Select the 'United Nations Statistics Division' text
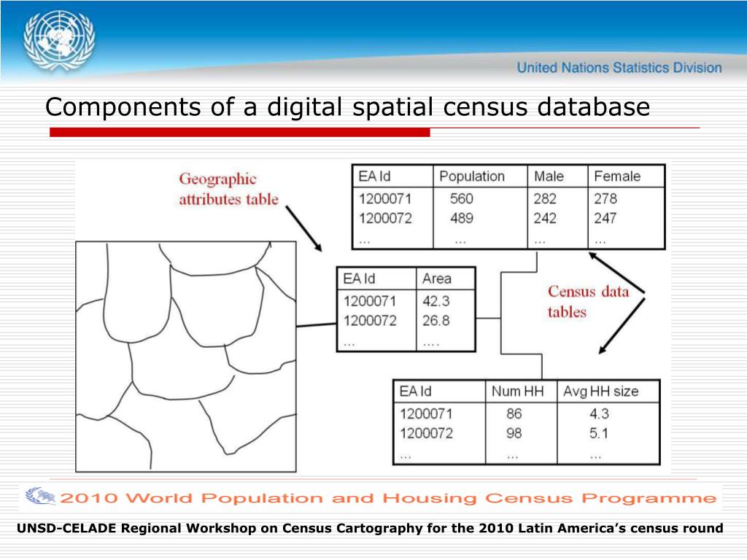 (x=619, y=68)
